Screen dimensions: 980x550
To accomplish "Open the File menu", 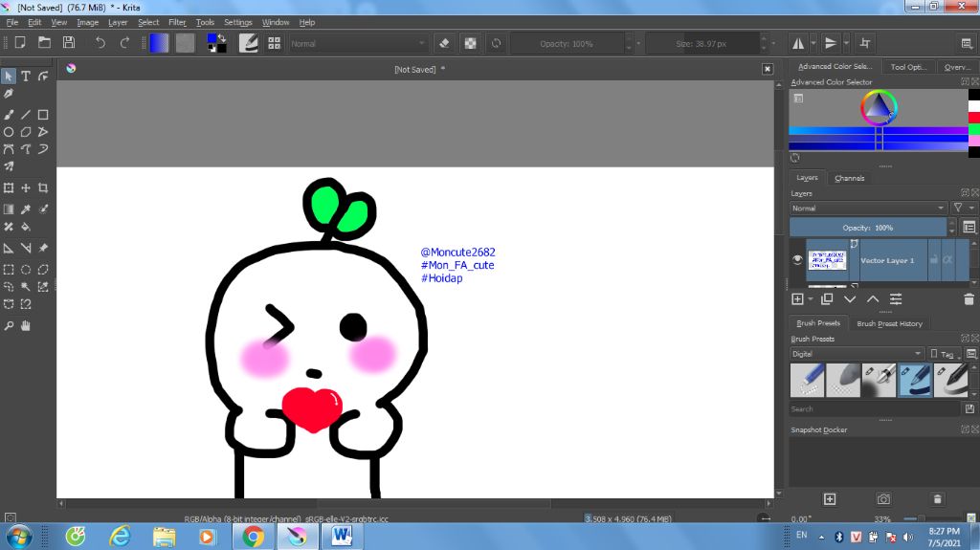I will point(11,22).
